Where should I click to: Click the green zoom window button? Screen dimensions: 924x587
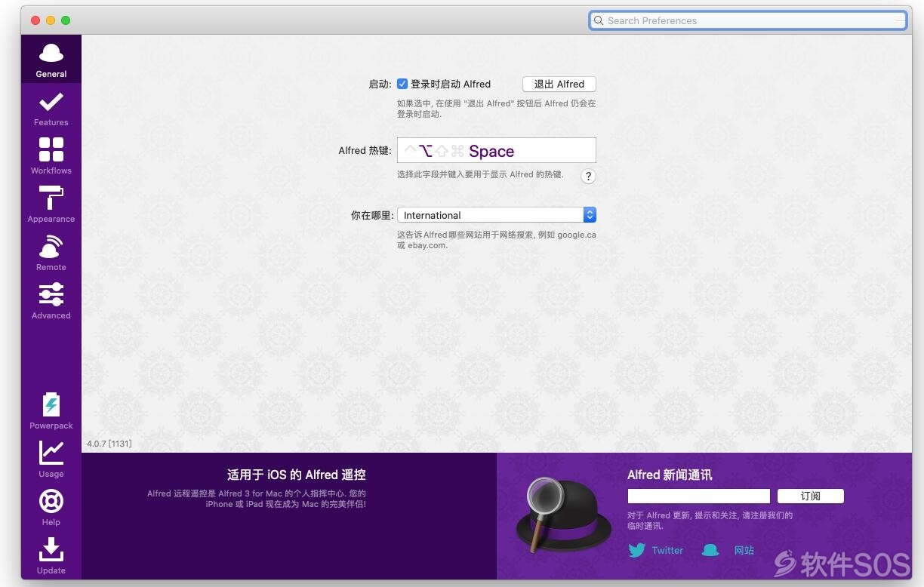pos(66,20)
